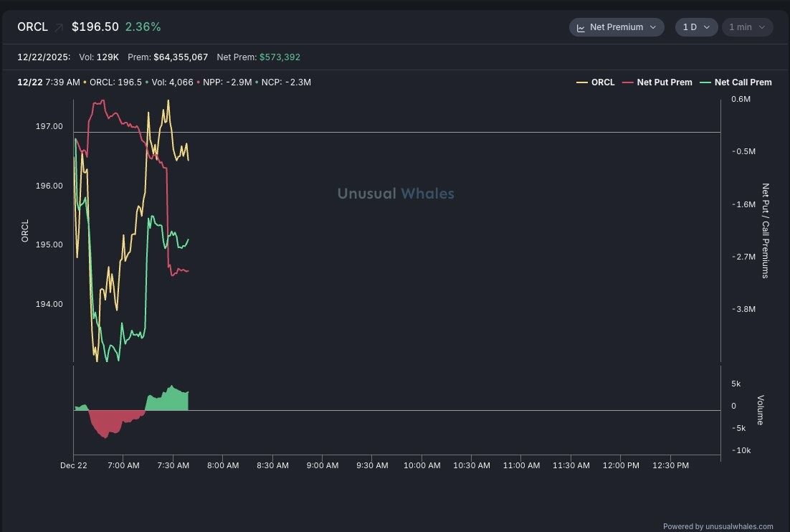Viewport: 790px width, 532px height.
Task: Open the Net Premium chart type dropdown
Action: [x=617, y=27]
